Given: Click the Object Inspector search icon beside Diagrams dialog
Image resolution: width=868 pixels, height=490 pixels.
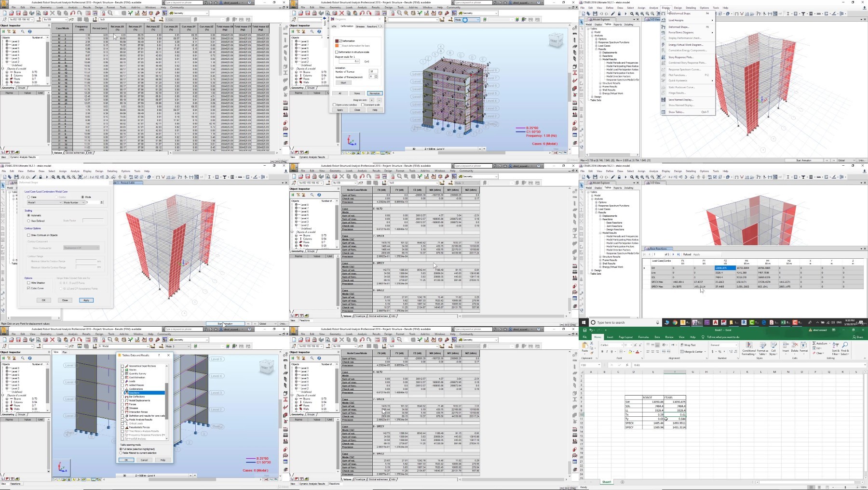Looking at the screenshot, I should pos(312,31).
